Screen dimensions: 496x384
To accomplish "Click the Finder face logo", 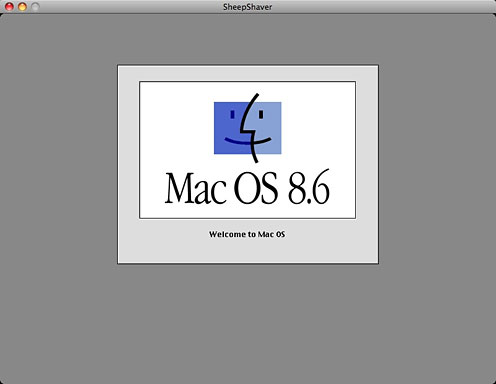I will (x=248, y=128).
